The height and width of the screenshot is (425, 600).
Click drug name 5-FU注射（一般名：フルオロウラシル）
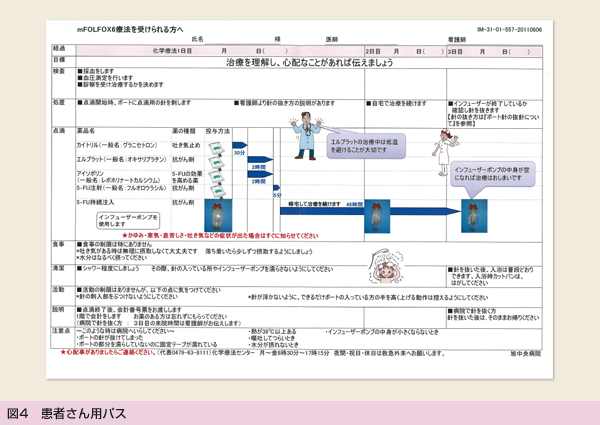122,188
